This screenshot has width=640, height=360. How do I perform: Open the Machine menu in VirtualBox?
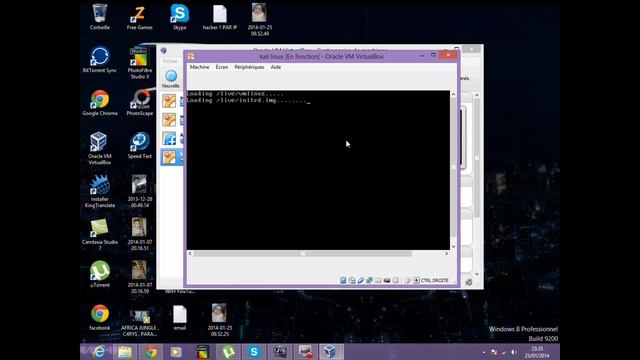point(199,67)
